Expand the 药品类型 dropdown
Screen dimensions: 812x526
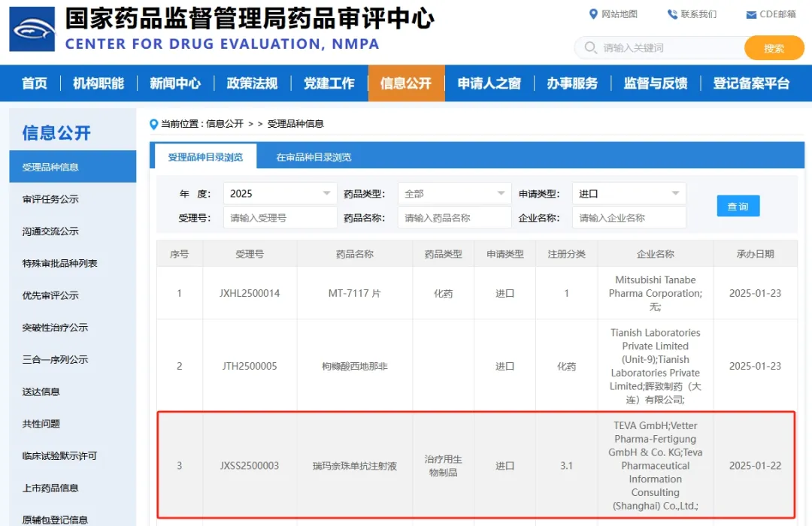(x=454, y=193)
